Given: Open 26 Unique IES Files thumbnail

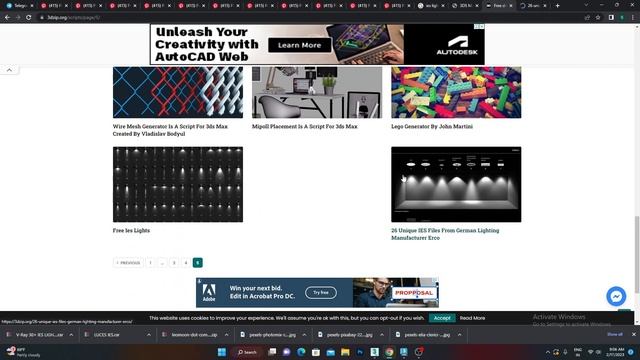Looking at the screenshot, I should [x=456, y=184].
